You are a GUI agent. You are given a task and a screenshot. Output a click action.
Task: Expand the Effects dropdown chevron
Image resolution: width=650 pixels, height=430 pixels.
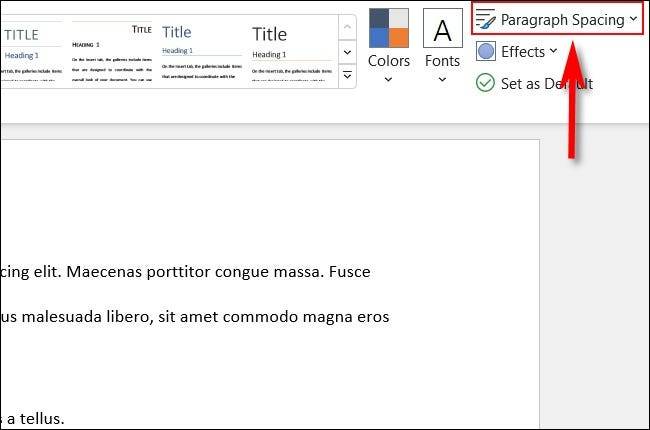[x=553, y=51]
